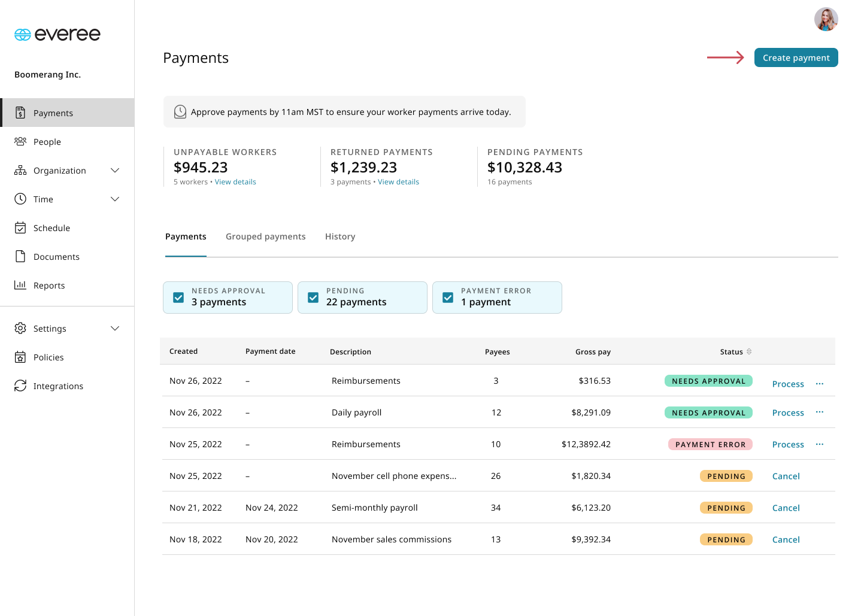Screen dimensions: 867x616
Task: Cancel the November sales commissions payment
Action: tap(786, 539)
